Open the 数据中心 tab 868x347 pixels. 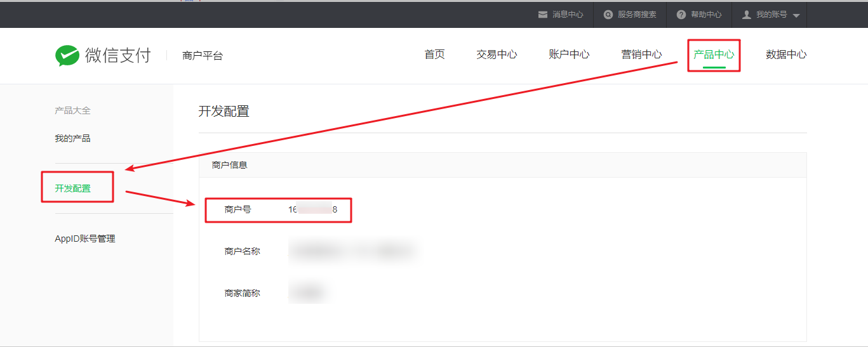click(786, 55)
